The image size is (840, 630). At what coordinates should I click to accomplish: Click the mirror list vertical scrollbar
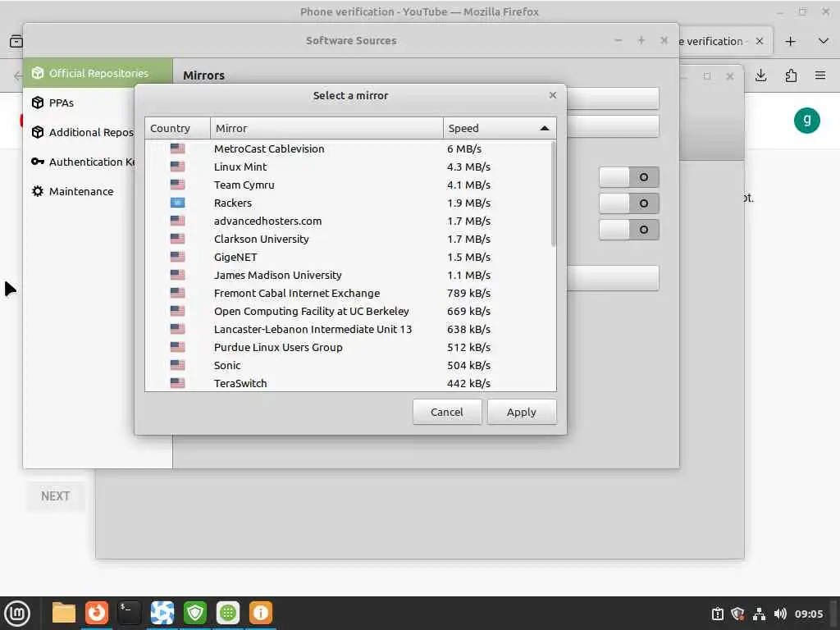(x=554, y=194)
